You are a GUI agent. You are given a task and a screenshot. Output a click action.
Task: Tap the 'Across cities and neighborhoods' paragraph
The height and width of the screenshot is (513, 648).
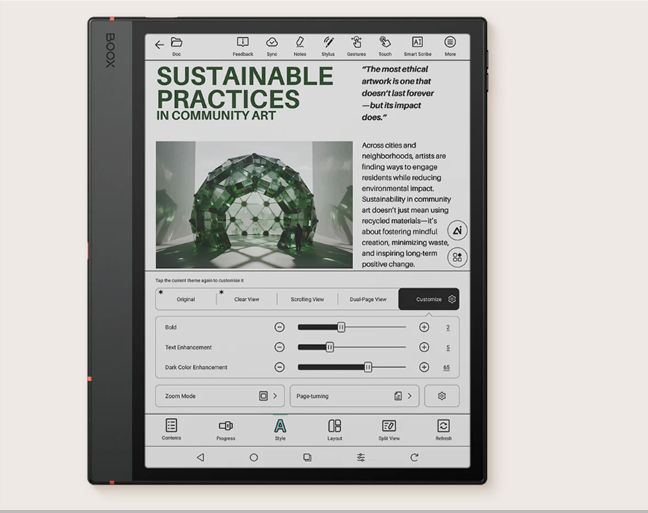(406, 205)
